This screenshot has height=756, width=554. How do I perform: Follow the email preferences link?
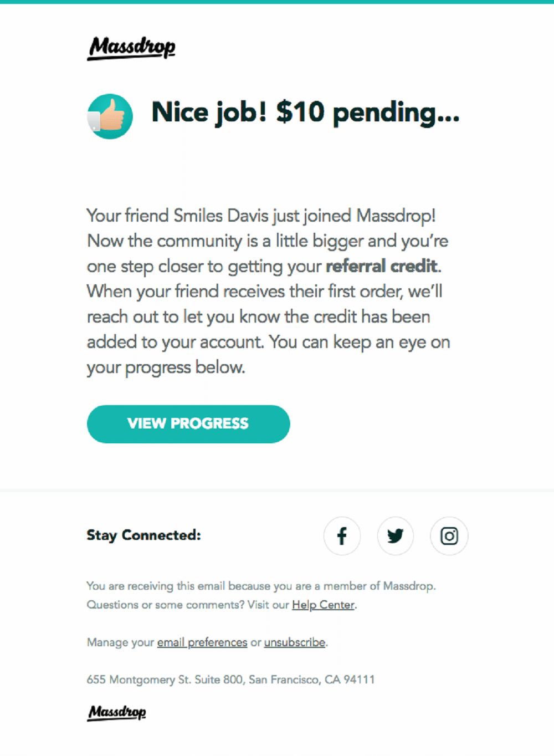(202, 642)
